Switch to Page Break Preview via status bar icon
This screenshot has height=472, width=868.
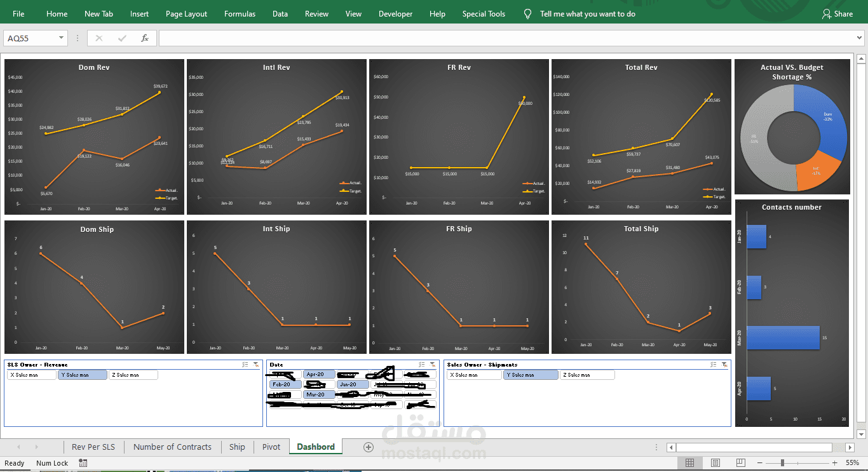coord(741,462)
